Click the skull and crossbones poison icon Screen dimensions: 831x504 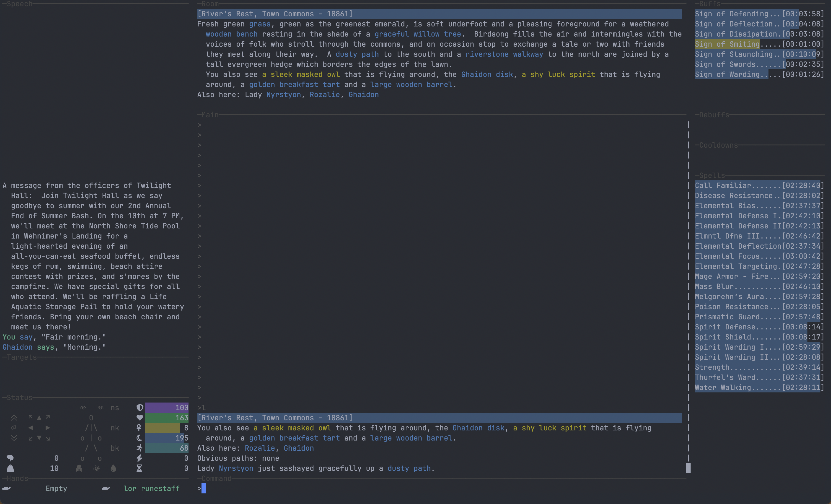coord(79,468)
